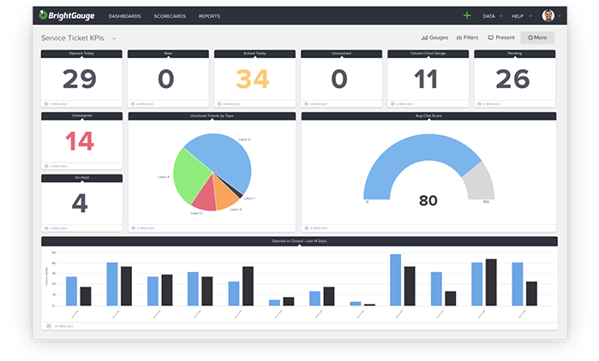
Task: Click the 'Avg CSat Score' header
Action: 429,116
